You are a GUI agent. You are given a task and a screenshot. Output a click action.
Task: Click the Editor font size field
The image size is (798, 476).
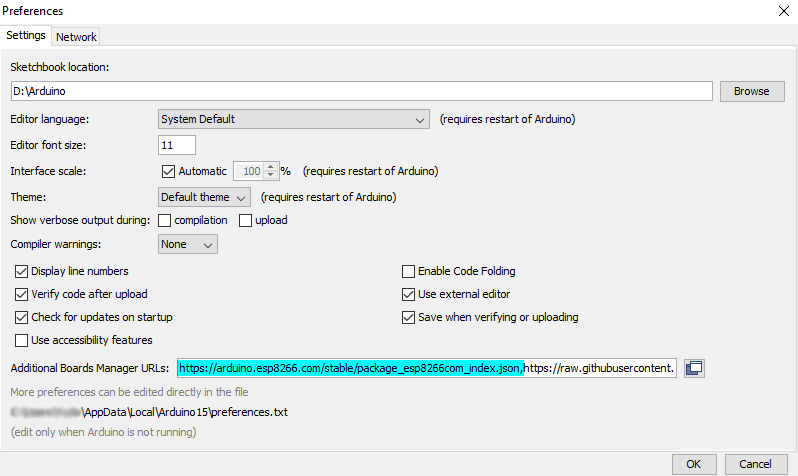[x=177, y=145]
